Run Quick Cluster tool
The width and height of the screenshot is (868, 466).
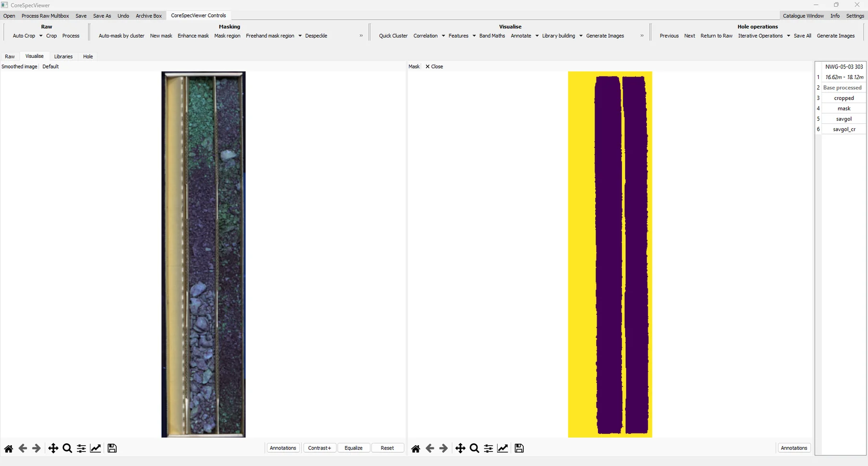pyautogui.click(x=393, y=36)
